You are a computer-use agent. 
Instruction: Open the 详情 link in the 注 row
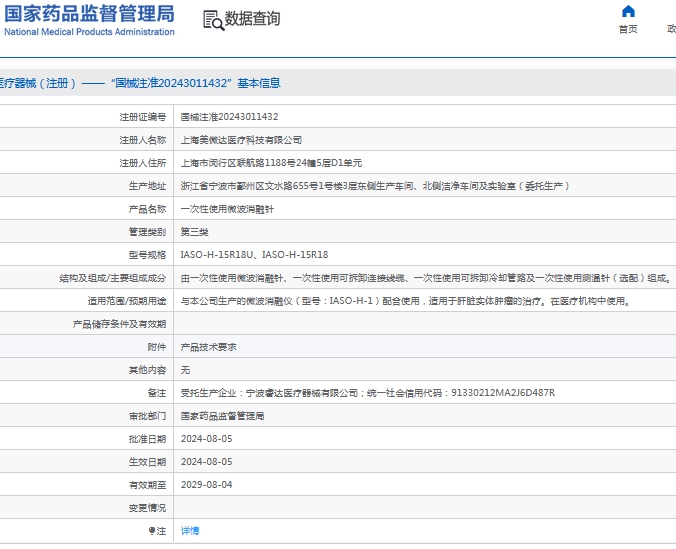(x=190, y=531)
